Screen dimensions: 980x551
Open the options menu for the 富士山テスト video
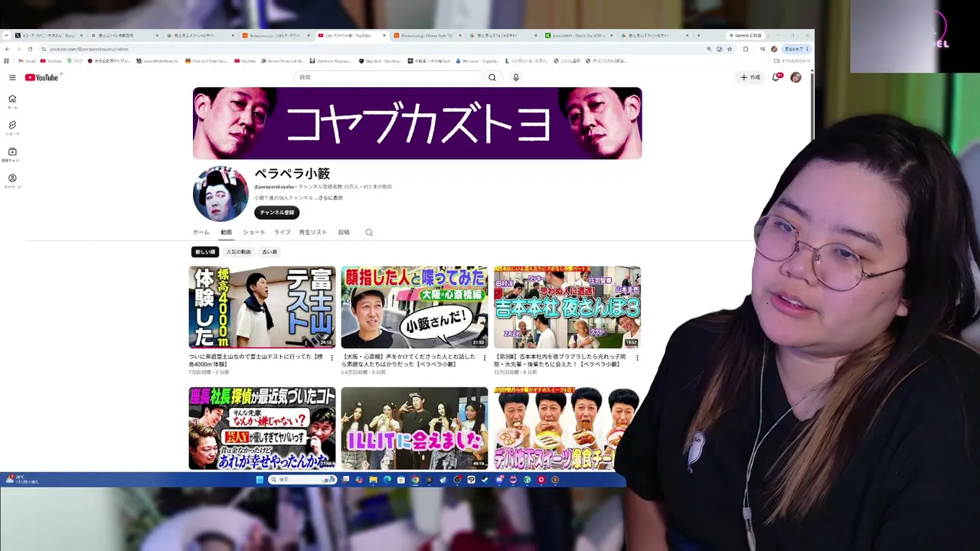click(x=332, y=357)
